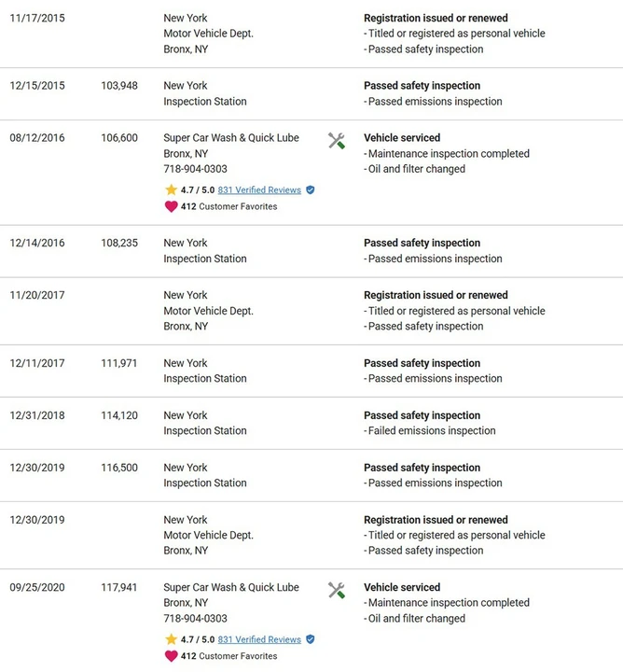Click the pink heart favorites icon in 2016 entry
The height and width of the screenshot is (672, 623).
tap(171, 206)
